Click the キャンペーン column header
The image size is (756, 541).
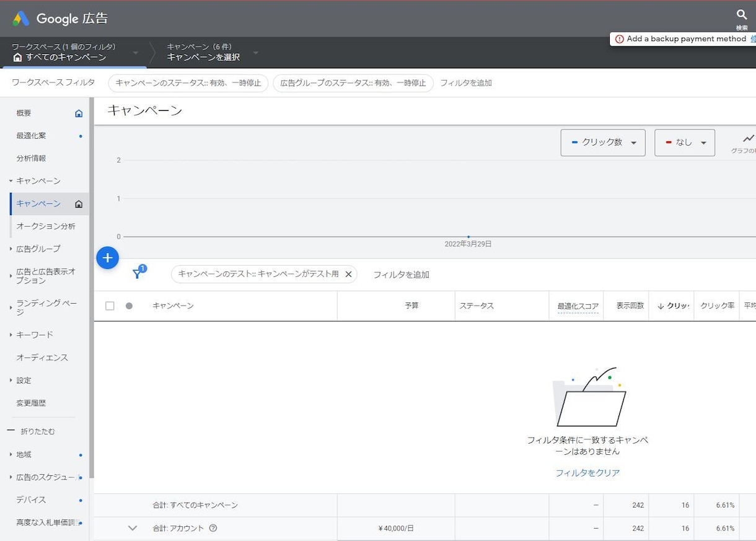click(173, 306)
